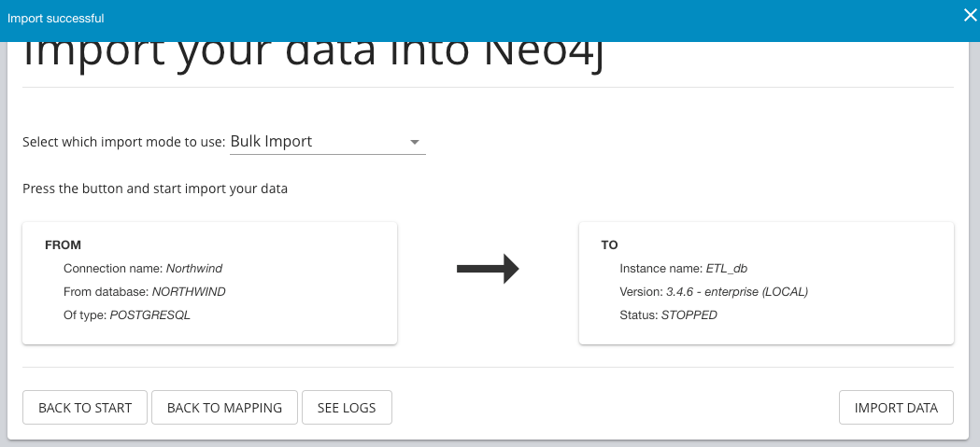Click 'Press the button and start import' text
Viewport: 980px width, 447px height.
point(155,189)
